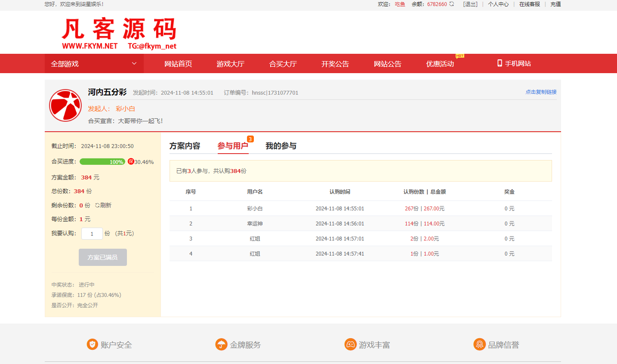Image resolution: width=617 pixels, height=364 pixels.
Task: Click the 金牌服务 umbrella icon in footer
Action: pos(221,344)
